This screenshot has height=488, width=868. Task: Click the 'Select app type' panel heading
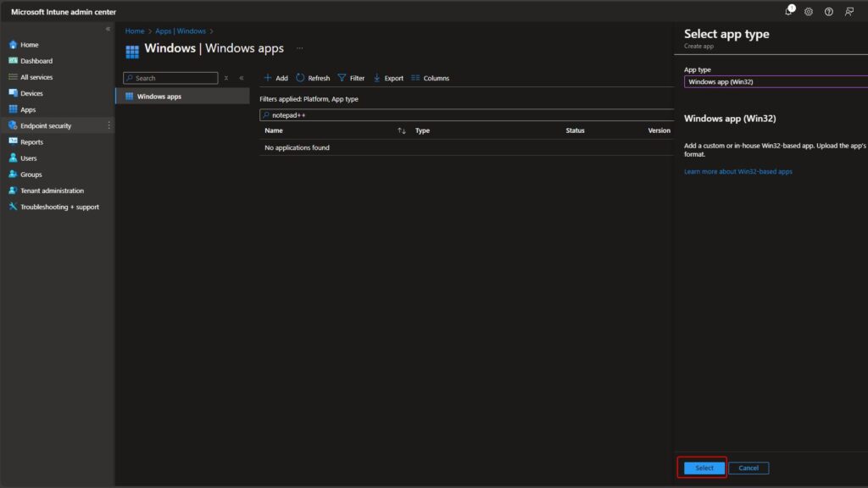tap(726, 34)
